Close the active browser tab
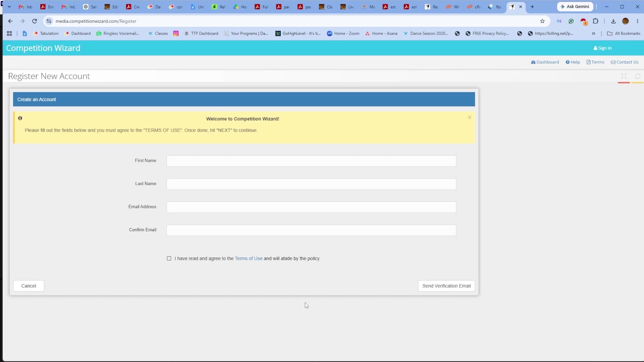This screenshot has height=362, width=644. [521, 7]
